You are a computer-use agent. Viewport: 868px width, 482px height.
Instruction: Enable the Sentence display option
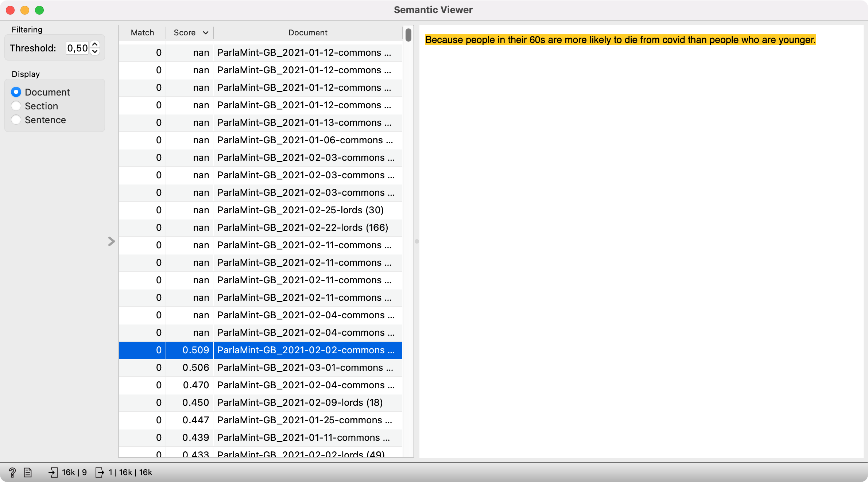pos(16,120)
